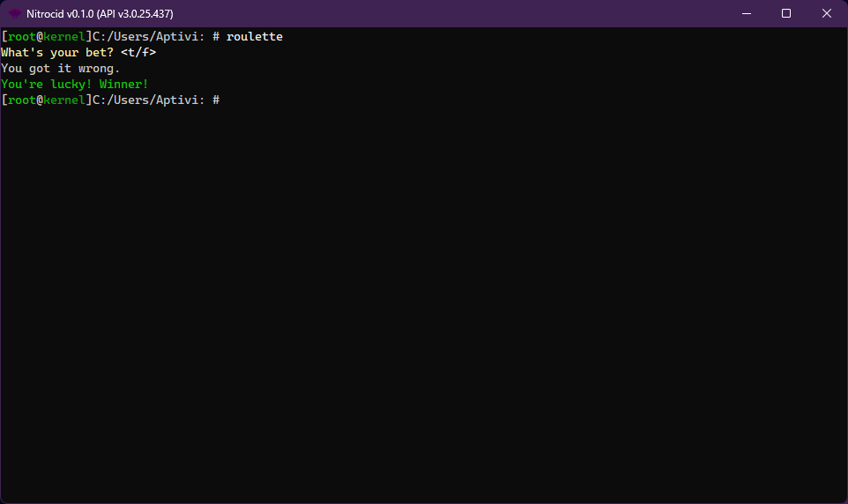This screenshot has width=848, height=504.
Task: Click 'kernel' in the last prompt line
Action: [64, 100]
